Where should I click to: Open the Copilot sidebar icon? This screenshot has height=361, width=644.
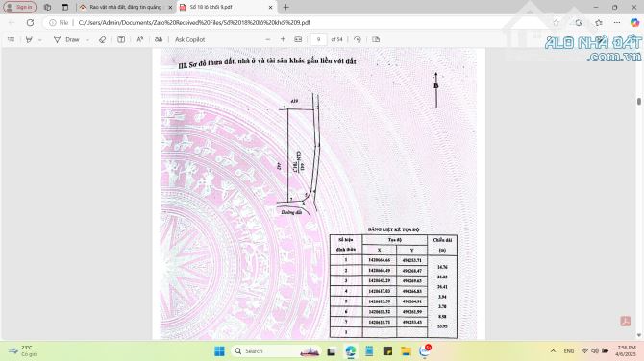[x=634, y=23]
